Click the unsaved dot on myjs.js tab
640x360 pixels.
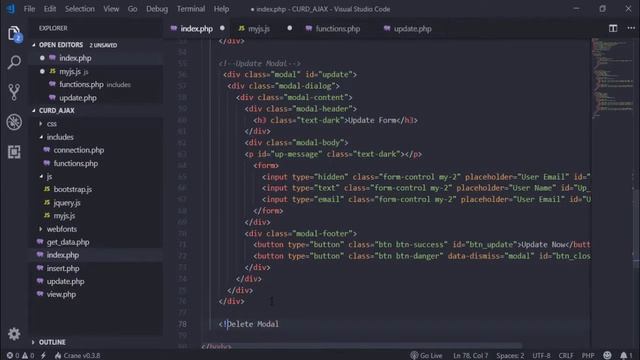pyautogui.click(x=289, y=29)
